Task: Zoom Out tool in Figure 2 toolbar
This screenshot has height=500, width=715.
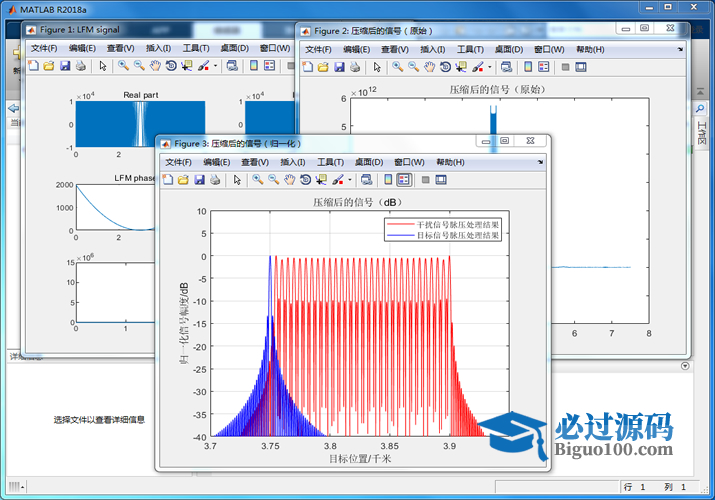Action: (414, 67)
